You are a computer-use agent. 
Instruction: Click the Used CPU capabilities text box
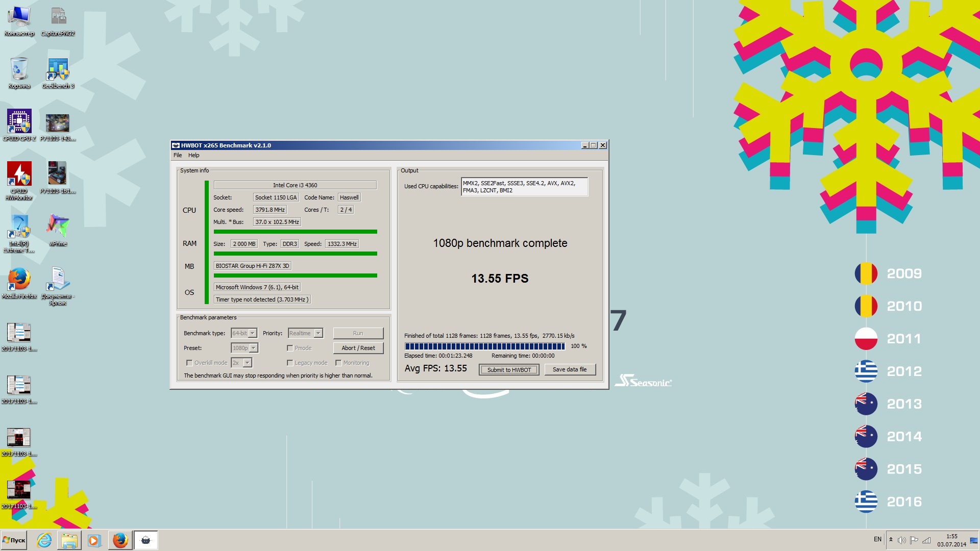[x=524, y=187]
